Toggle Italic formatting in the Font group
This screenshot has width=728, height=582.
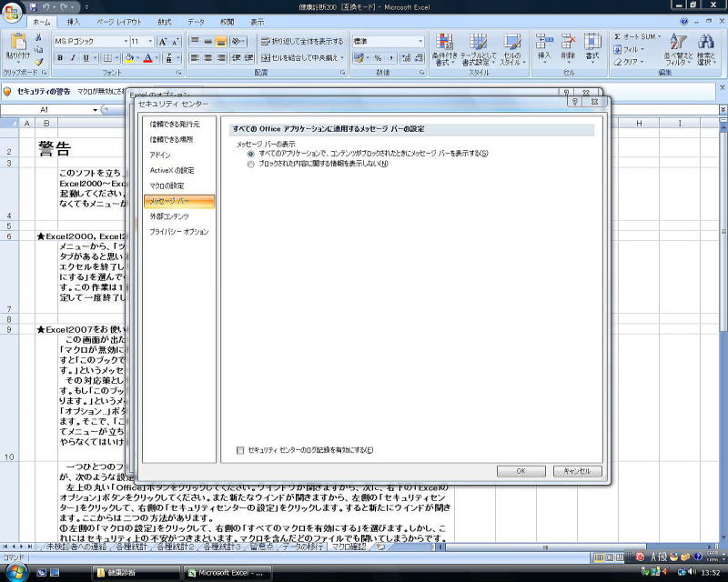coord(73,58)
